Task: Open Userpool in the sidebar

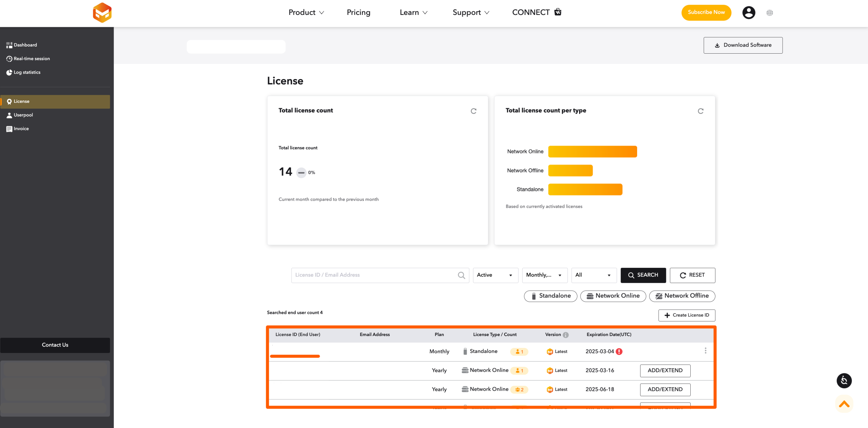Action: click(23, 115)
